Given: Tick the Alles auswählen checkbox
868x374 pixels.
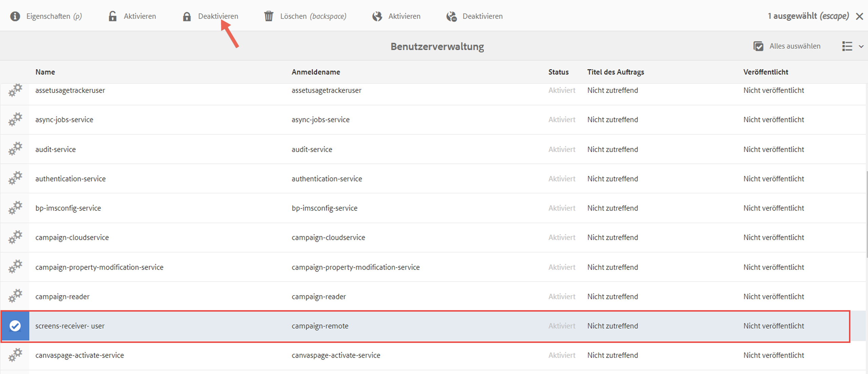Looking at the screenshot, I should pos(758,46).
